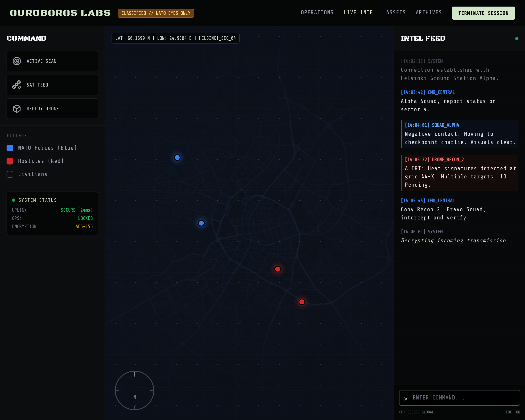Open the Archives section
The height and width of the screenshot is (420, 525).
[x=429, y=13]
